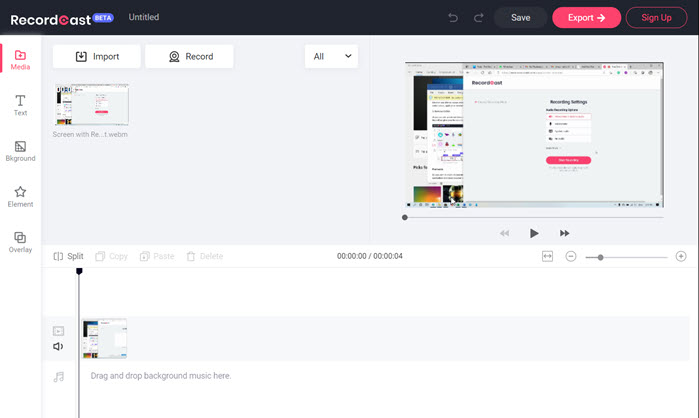Switch to the Bkground panel
Viewport: 699px width, 418px height.
[x=20, y=151]
